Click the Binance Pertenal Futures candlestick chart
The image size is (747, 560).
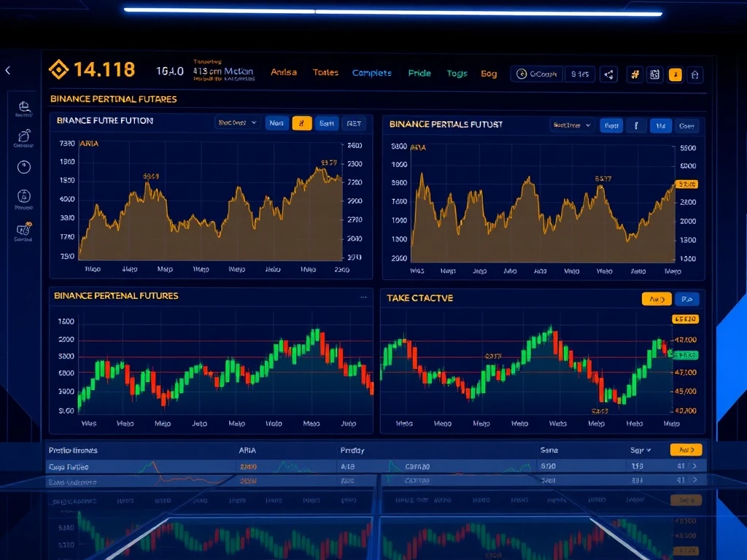[x=225, y=363]
